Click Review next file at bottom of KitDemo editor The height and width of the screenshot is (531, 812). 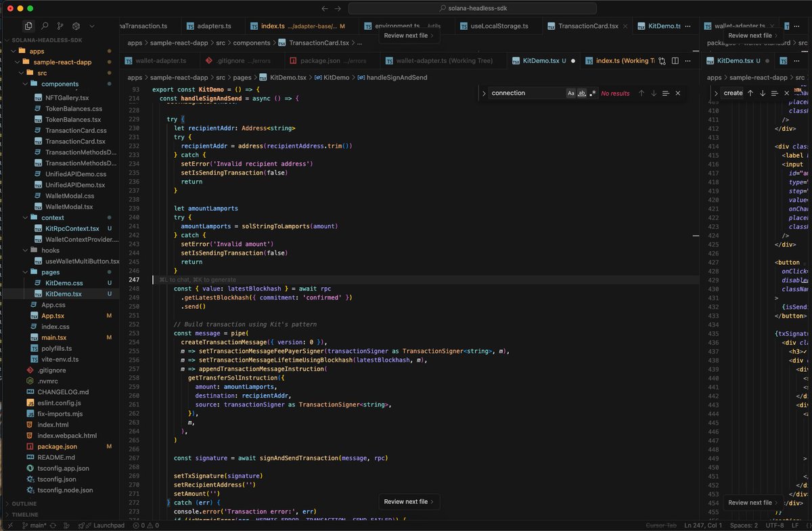[409, 501]
